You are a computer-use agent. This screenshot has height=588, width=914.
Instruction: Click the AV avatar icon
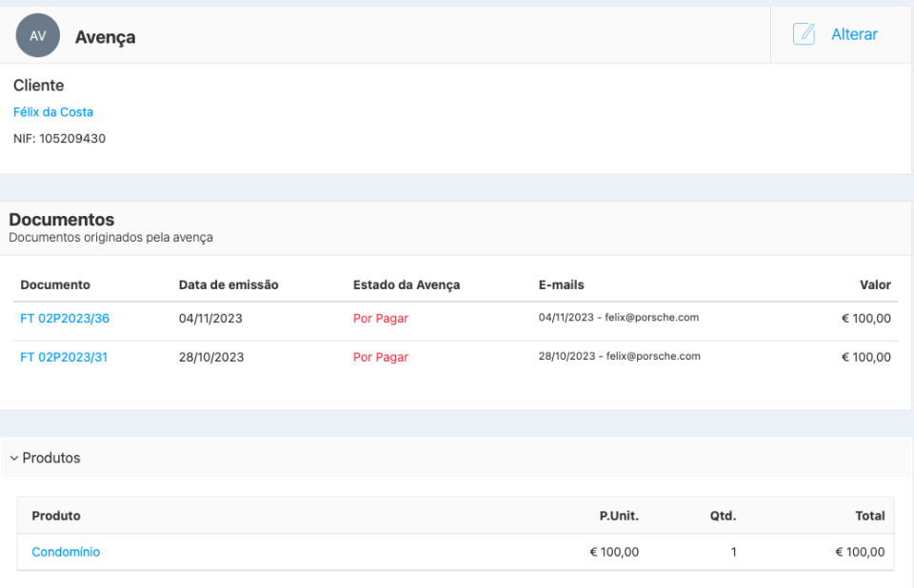coord(38,36)
